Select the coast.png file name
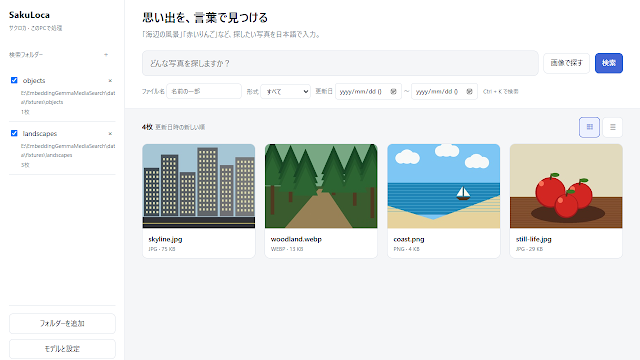Screen dimensions: 640x360 click(x=409, y=239)
